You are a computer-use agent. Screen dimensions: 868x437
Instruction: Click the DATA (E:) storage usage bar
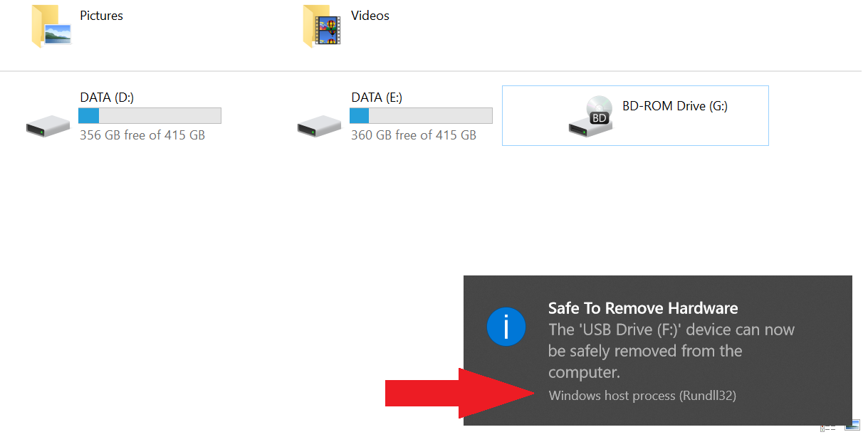(x=421, y=116)
